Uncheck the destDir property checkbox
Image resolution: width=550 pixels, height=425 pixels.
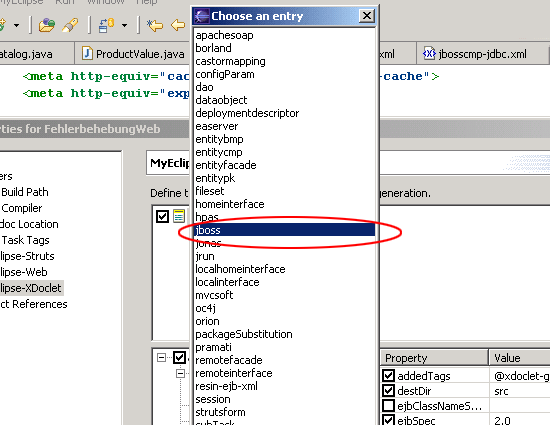[388, 391]
